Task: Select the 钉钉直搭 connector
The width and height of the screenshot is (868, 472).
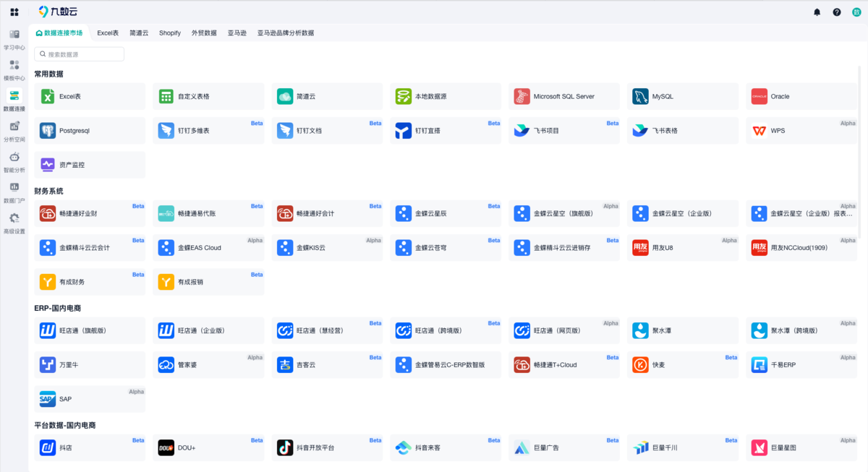Action: 446,131
